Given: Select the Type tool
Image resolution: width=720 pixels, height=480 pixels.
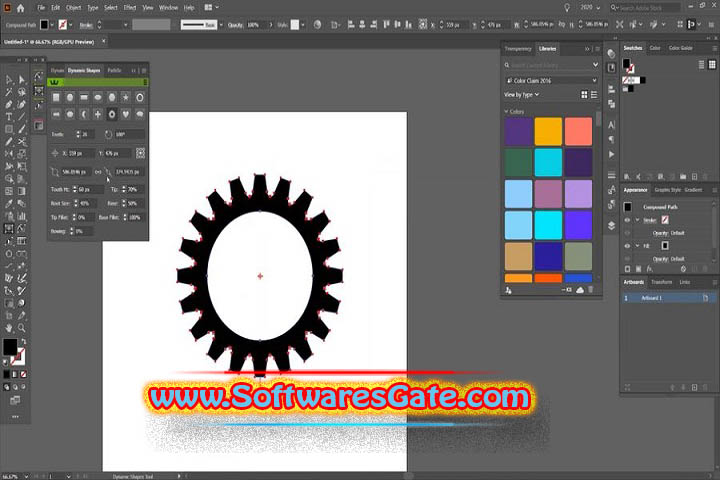Looking at the screenshot, I should [x=9, y=117].
